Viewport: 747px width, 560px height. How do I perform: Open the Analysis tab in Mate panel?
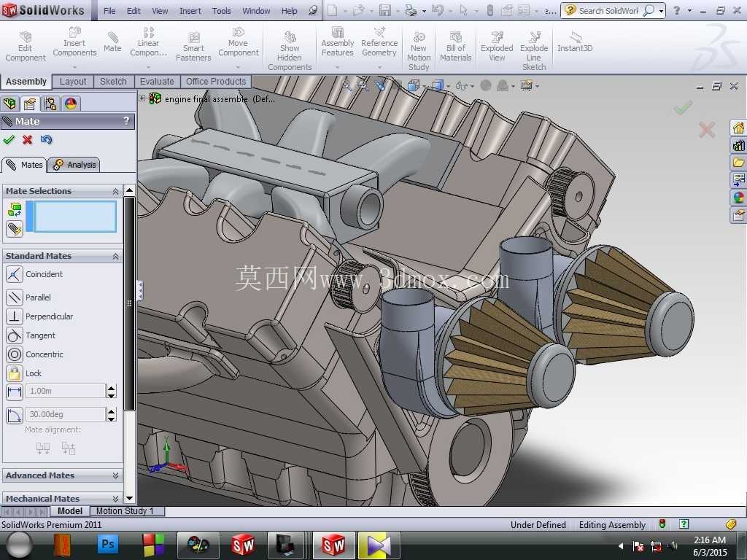[75, 165]
